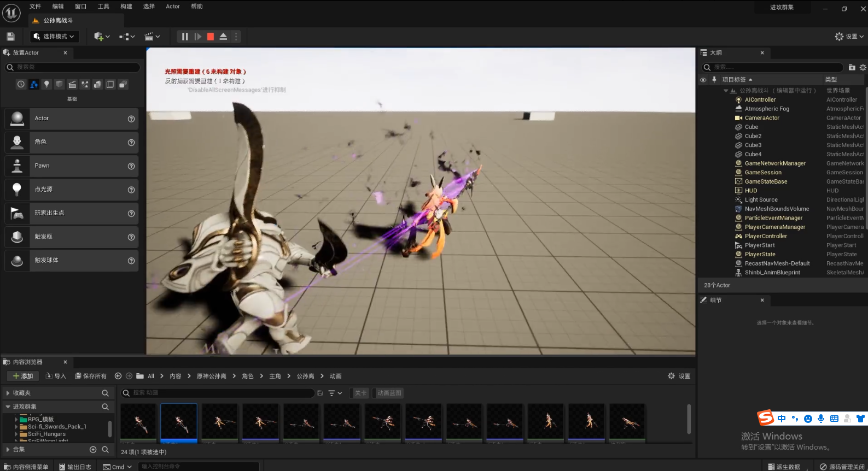
Task: Select the first animation asset thumbnail
Action: (138, 423)
